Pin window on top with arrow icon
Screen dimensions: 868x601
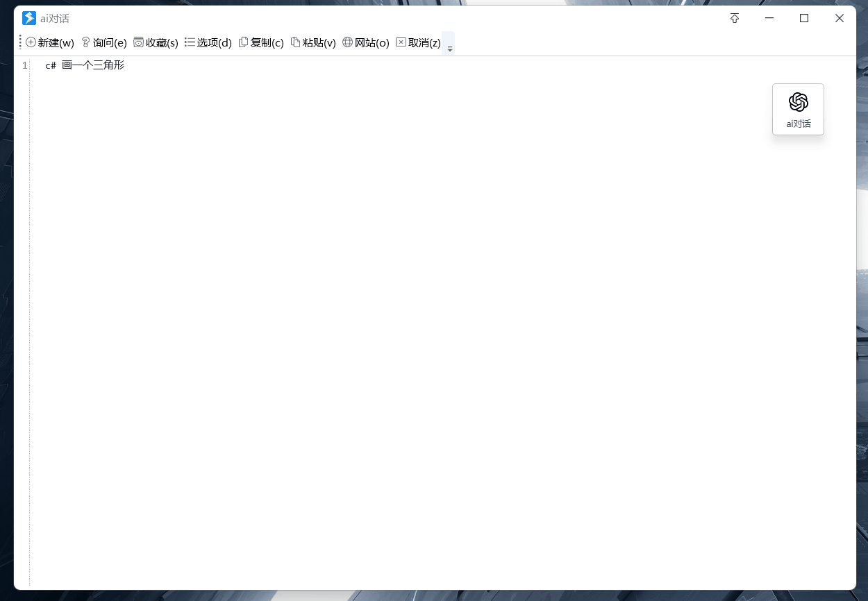tap(735, 18)
